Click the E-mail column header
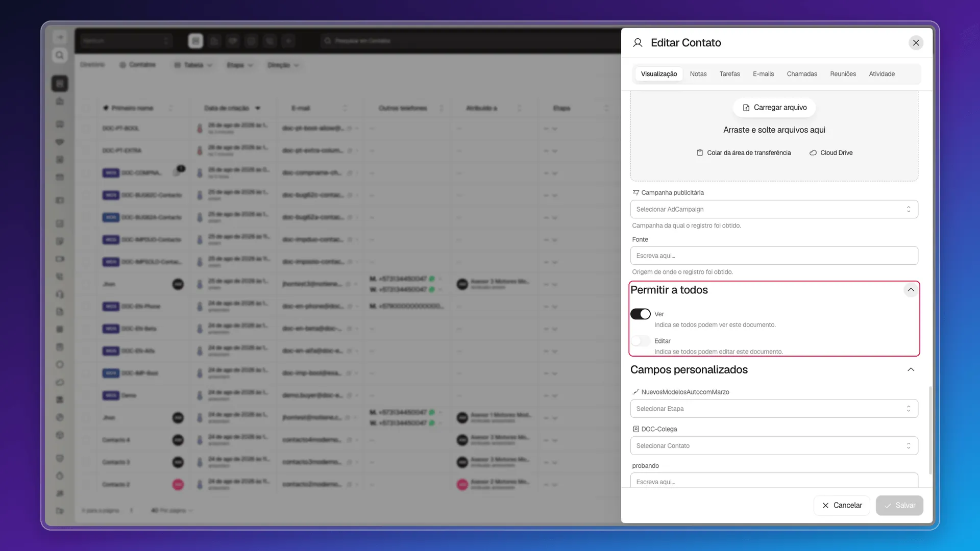The image size is (980, 551). [x=301, y=108]
